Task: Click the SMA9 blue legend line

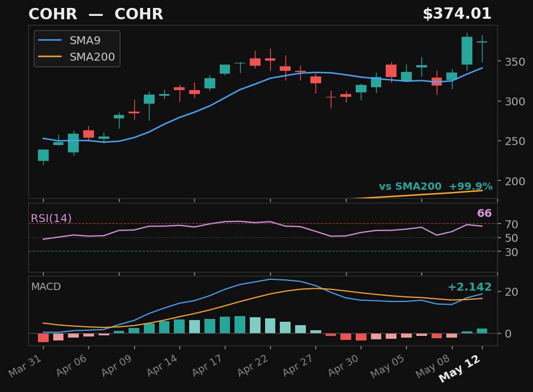Action: [x=50, y=40]
